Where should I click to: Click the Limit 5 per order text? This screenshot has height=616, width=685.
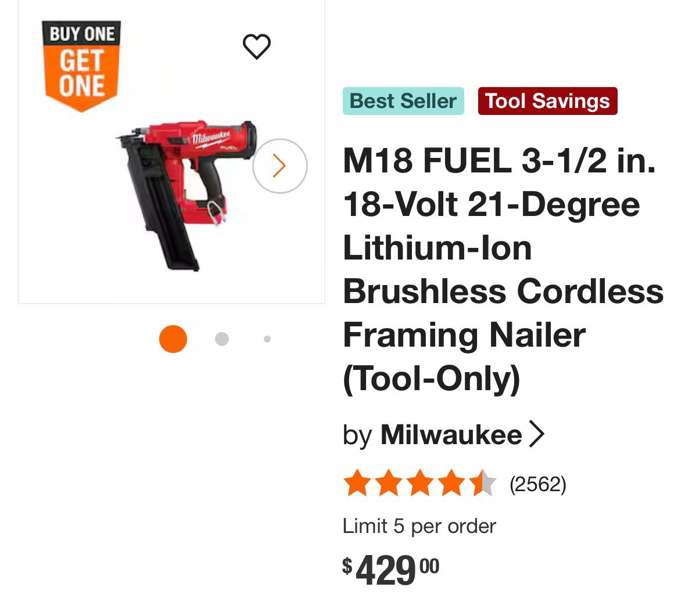point(419,526)
